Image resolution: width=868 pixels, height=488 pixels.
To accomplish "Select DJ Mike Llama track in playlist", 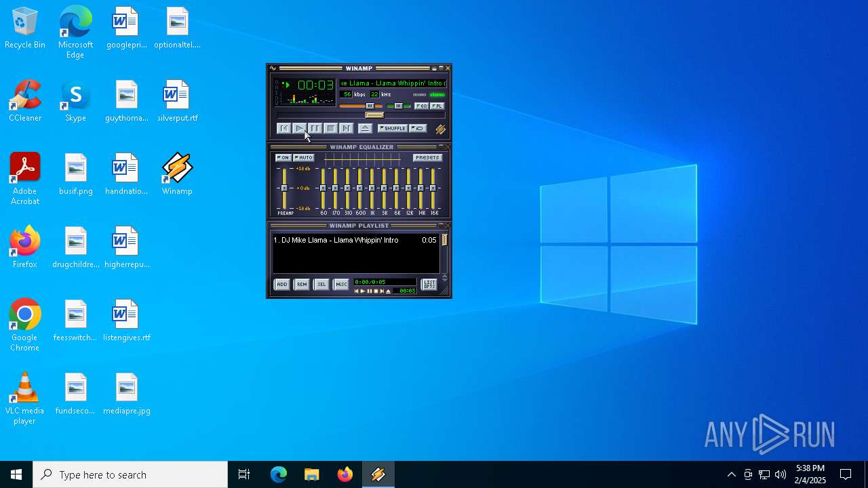I will (355, 240).
